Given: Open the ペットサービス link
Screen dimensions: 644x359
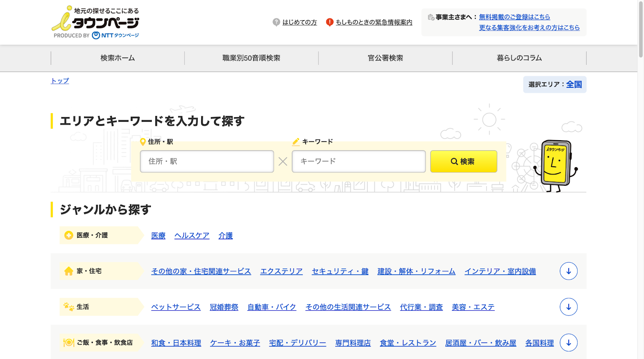Looking at the screenshot, I should (x=176, y=307).
